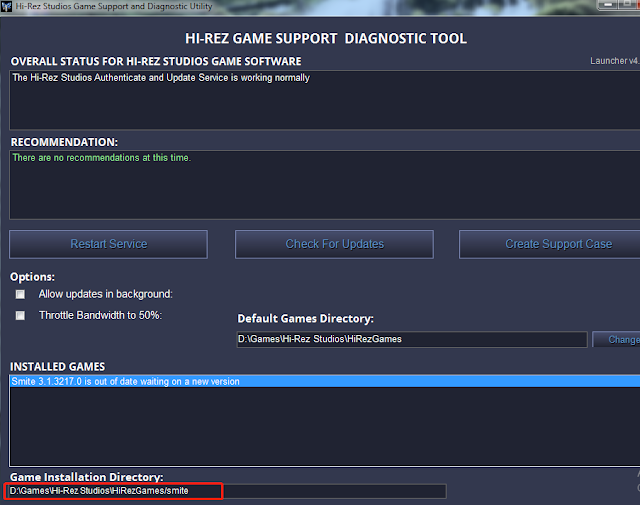
Task: Open Create Support Case
Action: coord(549,244)
